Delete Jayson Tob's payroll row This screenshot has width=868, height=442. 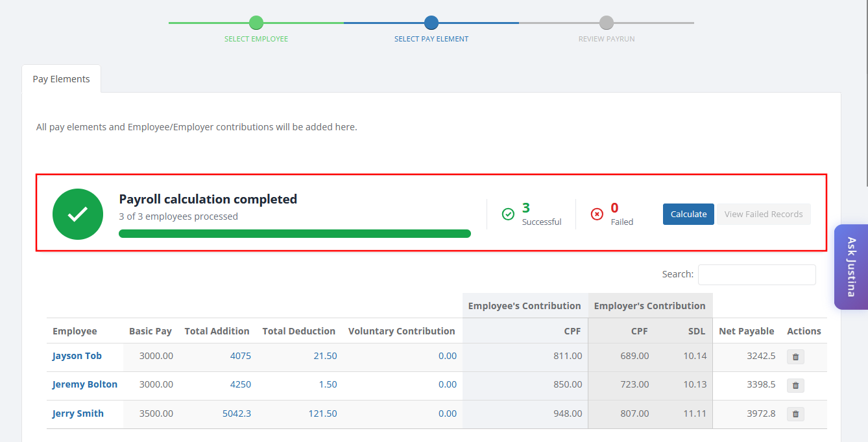(x=795, y=356)
